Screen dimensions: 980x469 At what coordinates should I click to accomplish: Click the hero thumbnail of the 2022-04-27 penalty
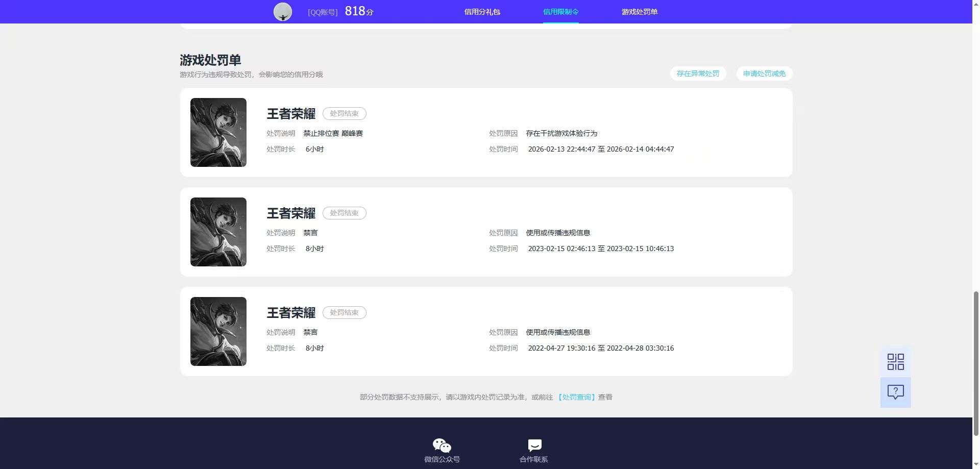pos(218,331)
